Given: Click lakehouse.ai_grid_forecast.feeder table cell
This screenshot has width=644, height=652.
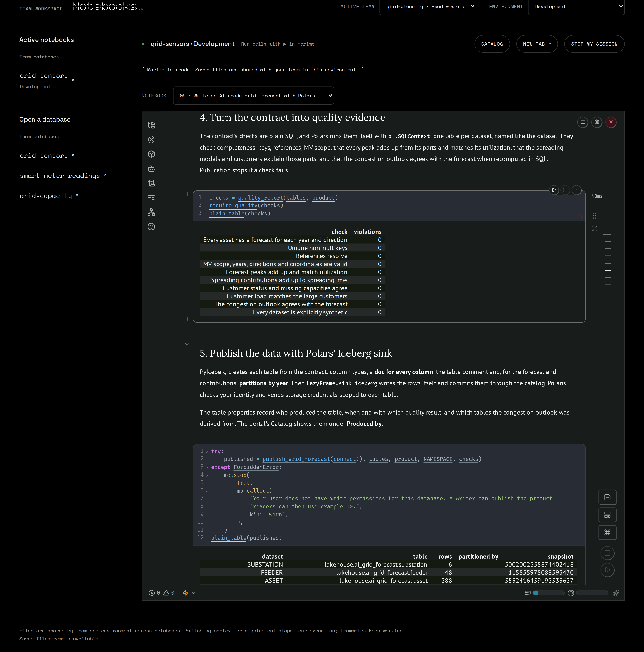Looking at the screenshot, I should [x=381, y=573].
